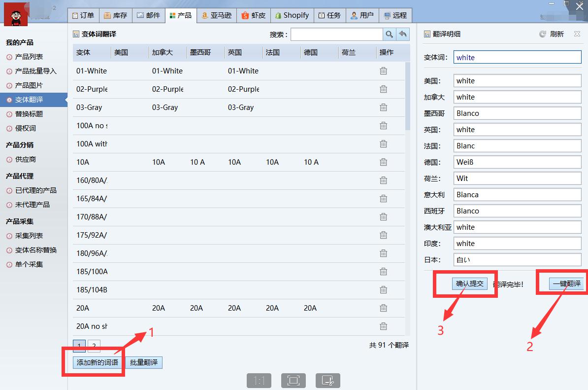
Task: Click the 一键翻译 button
Action: [566, 284]
